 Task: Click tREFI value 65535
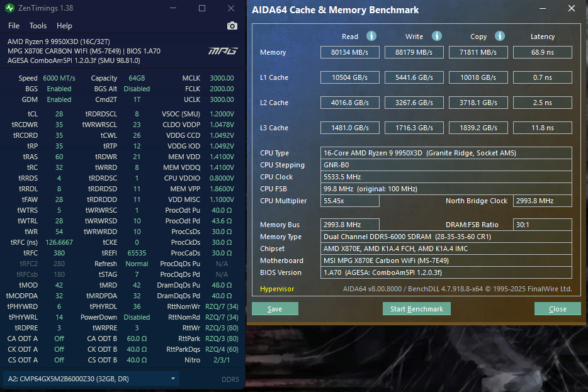[137, 253]
